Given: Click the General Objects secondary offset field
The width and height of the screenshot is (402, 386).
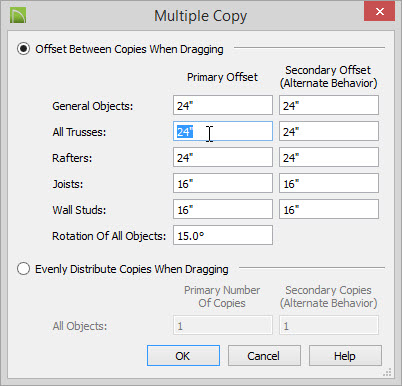Looking at the screenshot, I should [329, 105].
